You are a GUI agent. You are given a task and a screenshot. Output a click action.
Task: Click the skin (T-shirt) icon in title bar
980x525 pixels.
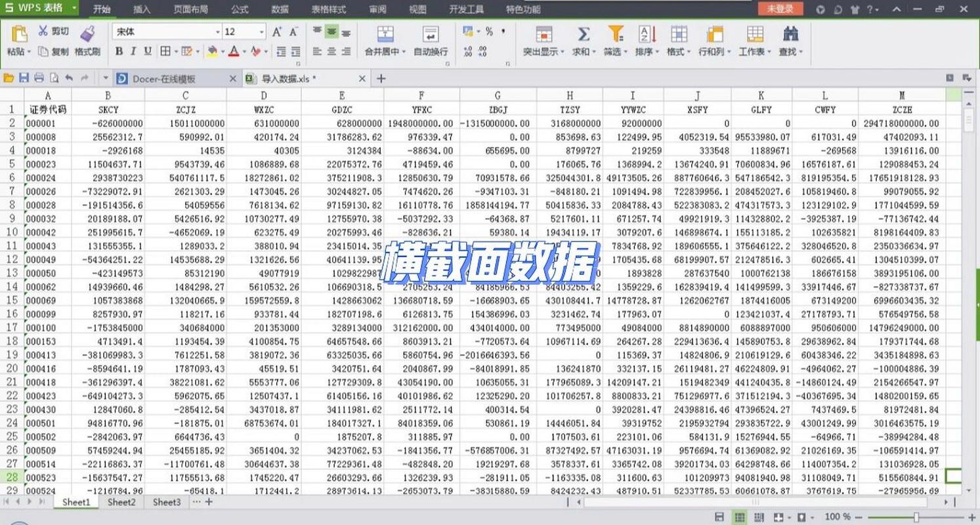[855, 9]
